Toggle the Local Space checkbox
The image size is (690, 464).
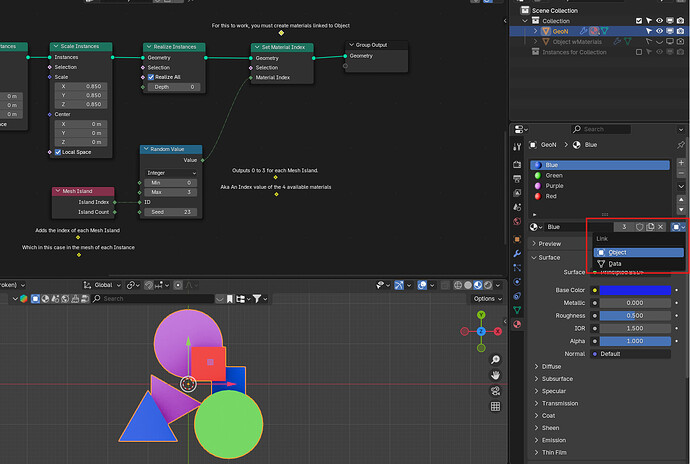point(58,152)
